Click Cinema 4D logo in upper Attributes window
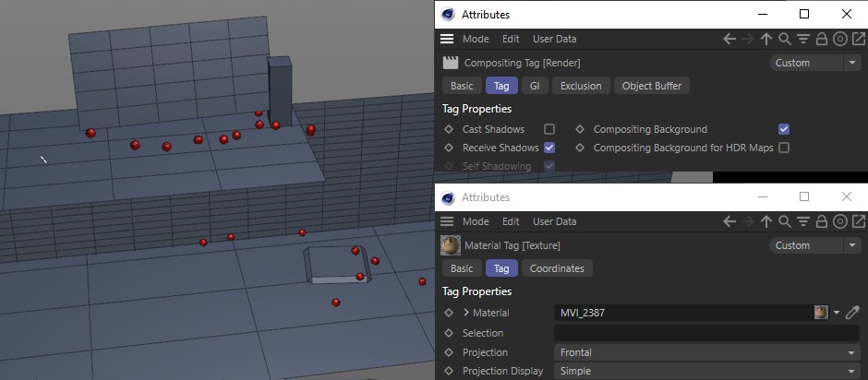 [449, 15]
